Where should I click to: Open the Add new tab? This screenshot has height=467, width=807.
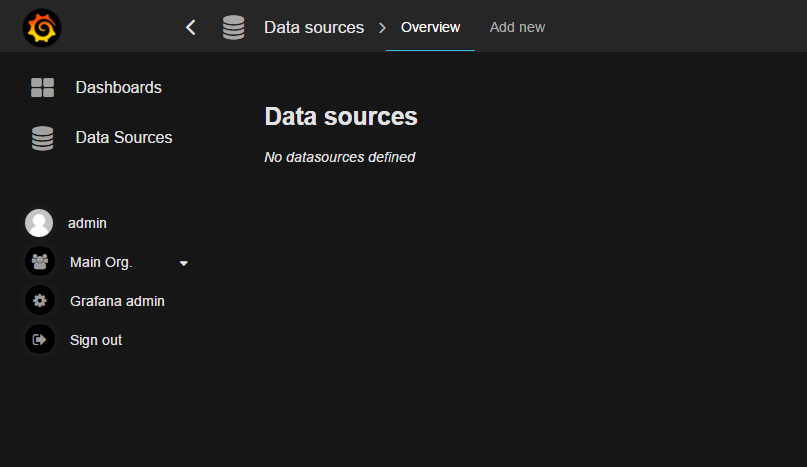[517, 27]
